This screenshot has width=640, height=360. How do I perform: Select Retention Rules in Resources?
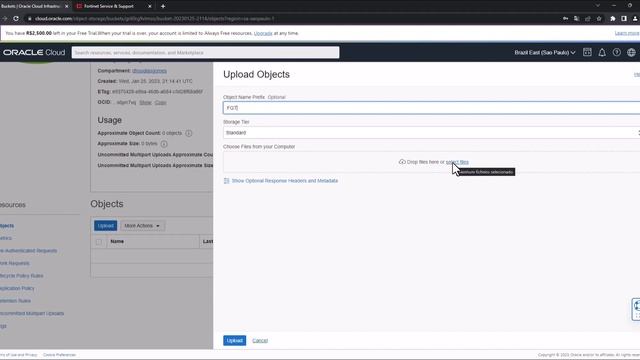[15, 301]
